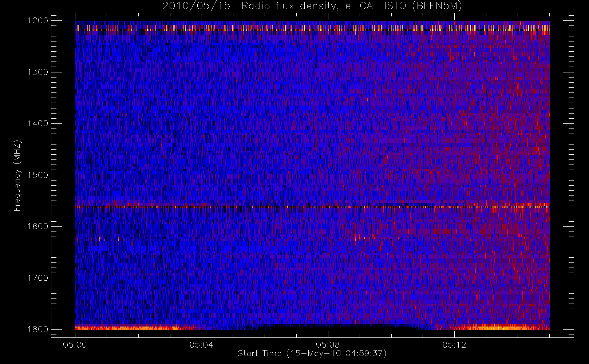Click the 1700 frequency tick label
The width and height of the screenshot is (589, 364).
(38, 278)
